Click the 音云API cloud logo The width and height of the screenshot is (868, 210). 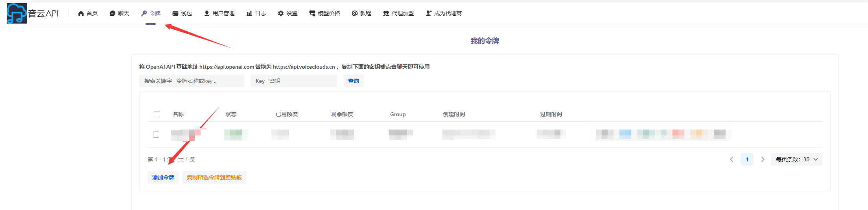coord(17,13)
